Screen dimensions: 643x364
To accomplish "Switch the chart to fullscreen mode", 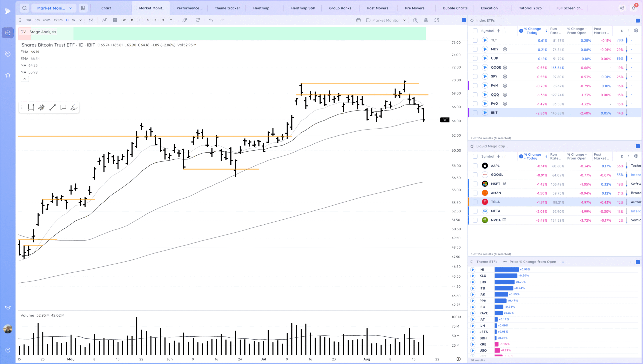I will (x=437, y=20).
